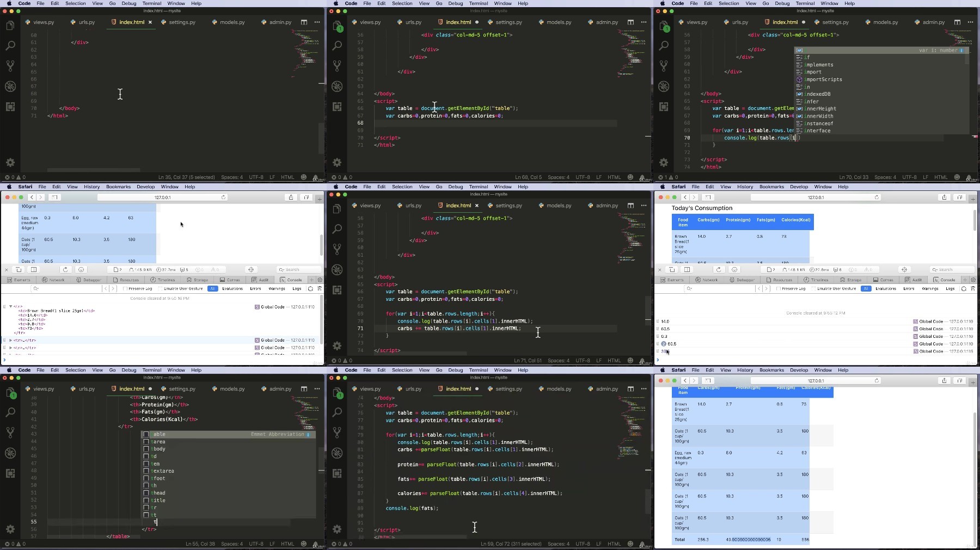Clear console via trash icon beside Today's Consumption page

(973, 288)
